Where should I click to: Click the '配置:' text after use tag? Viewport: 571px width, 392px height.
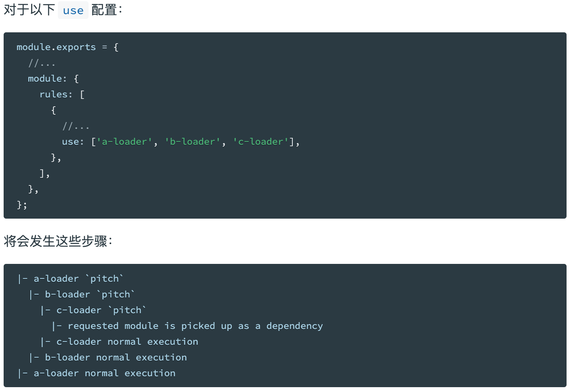[107, 10]
